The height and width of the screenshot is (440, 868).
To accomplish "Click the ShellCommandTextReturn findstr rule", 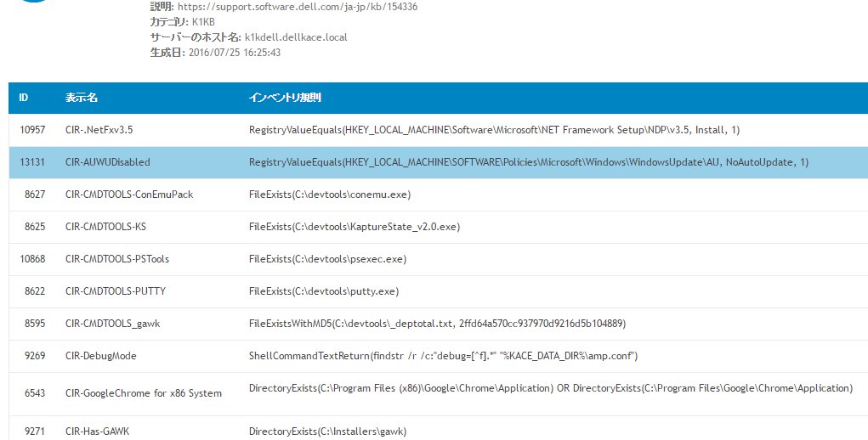I will pyautogui.click(x=444, y=355).
